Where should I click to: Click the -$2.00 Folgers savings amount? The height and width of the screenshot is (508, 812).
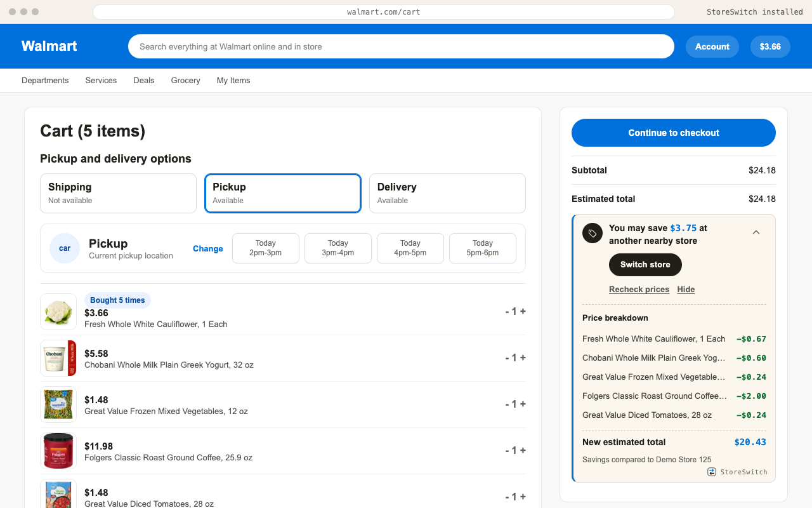point(751,396)
